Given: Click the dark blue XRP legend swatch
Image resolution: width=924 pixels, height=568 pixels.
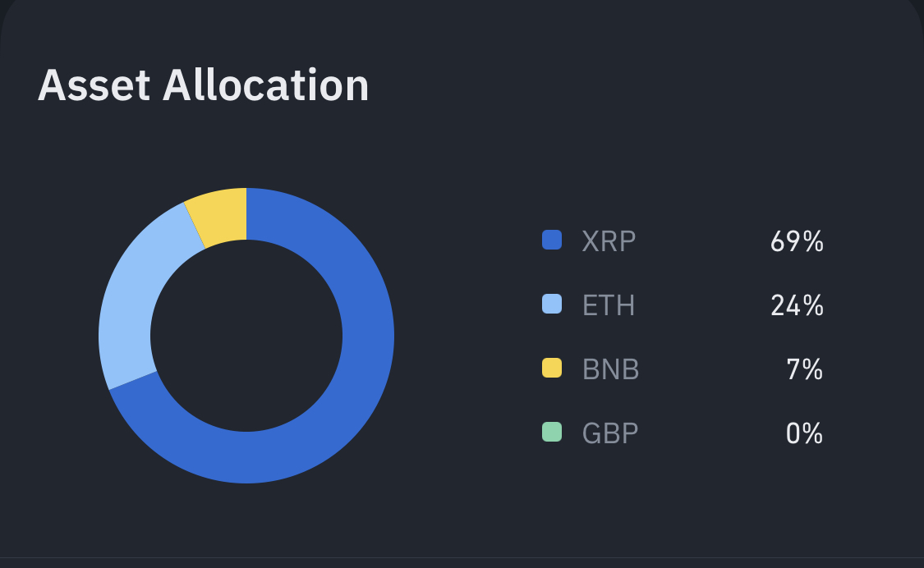Looking at the screenshot, I should (x=552, y=240).
